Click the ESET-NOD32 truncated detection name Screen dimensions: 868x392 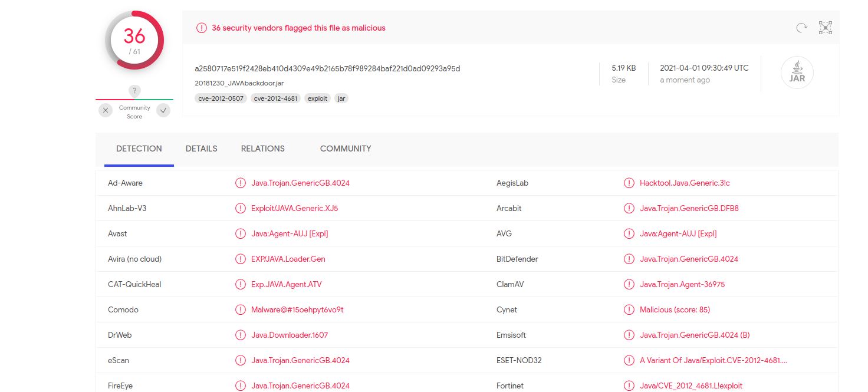point(713,360)
